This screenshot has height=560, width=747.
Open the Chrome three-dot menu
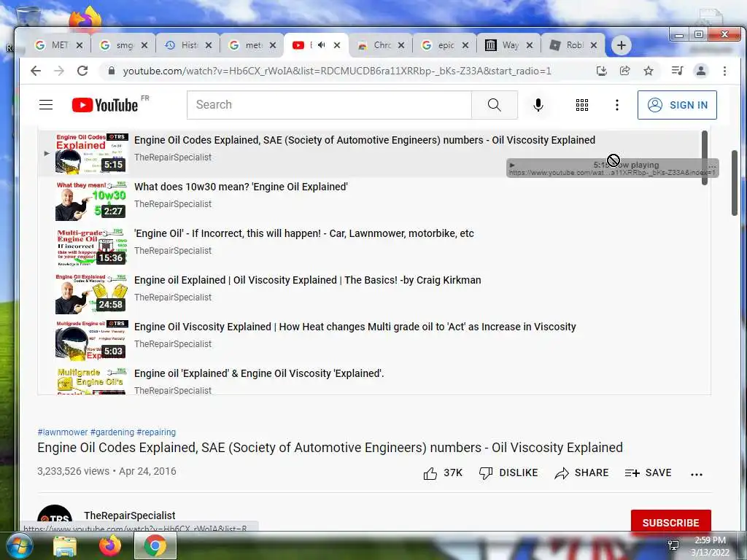tap(724, 71)
